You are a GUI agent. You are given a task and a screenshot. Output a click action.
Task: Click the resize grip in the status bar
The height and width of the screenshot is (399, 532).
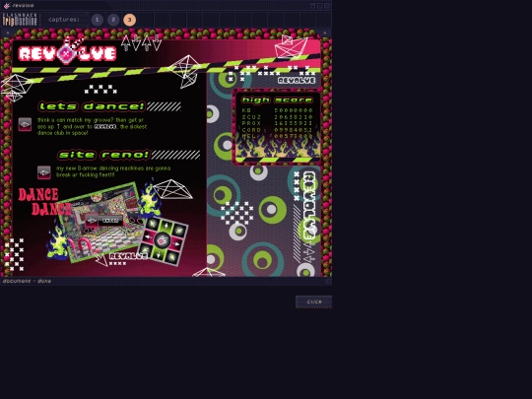(x=328, y=281)
